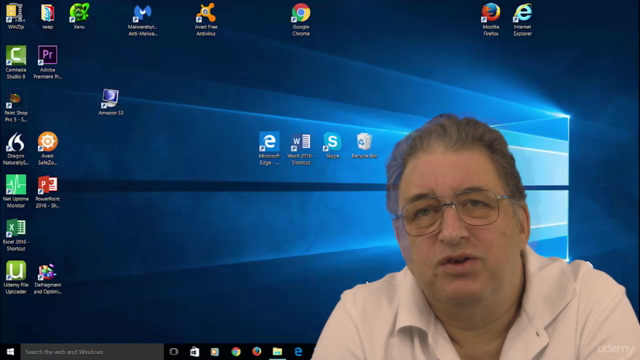Select Microsoft Edge desktop shortcut
Image resolution: width=640 pixels, height=360 pixels.
coord(269,148)
